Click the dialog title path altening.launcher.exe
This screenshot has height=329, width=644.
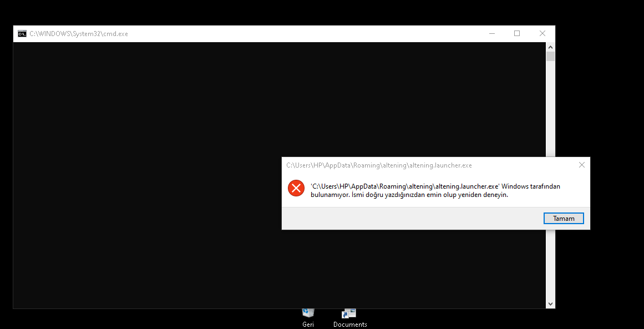pyautogui.click(x=379, y=165)
